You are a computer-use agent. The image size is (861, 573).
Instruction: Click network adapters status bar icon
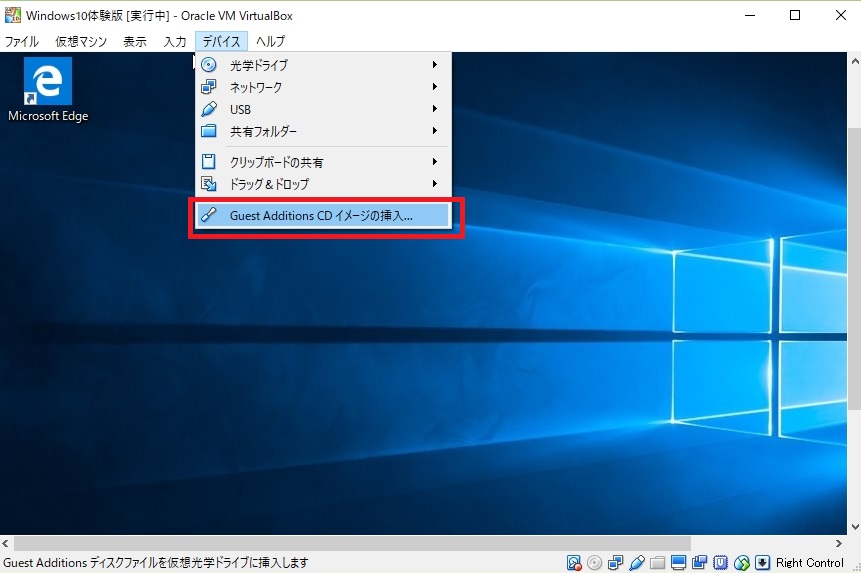pyautogui.click(x=616, y=563)
